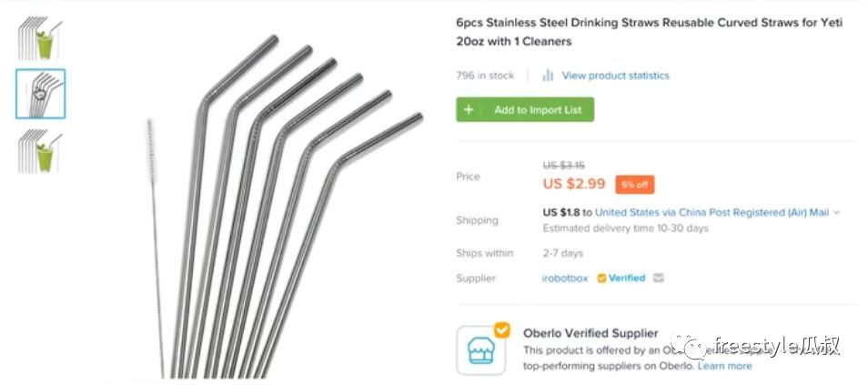Select the highlighted second product thumbnail

click(40, 94)
